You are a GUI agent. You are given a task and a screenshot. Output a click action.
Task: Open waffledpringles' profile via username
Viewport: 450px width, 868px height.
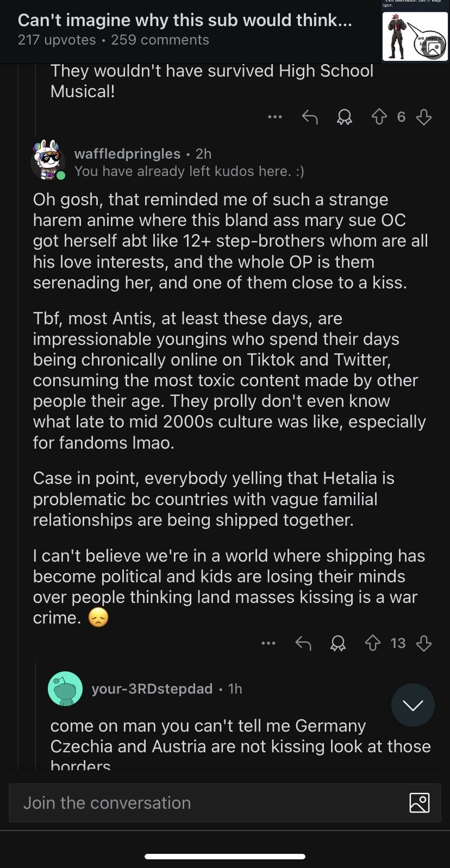[127, 154]
